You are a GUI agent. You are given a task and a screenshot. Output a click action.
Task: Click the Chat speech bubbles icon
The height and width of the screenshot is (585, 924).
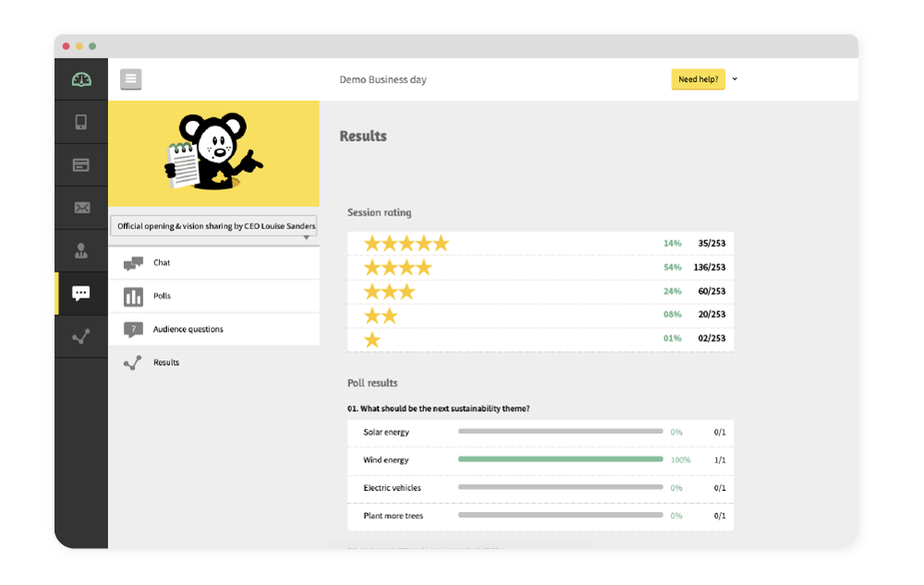tap(133, 262)
